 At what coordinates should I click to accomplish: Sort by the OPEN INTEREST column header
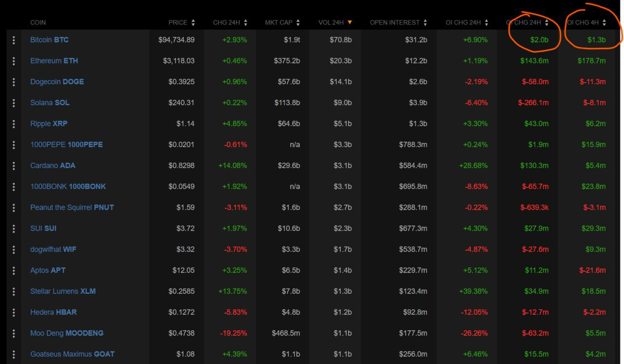tap(395, 22)
